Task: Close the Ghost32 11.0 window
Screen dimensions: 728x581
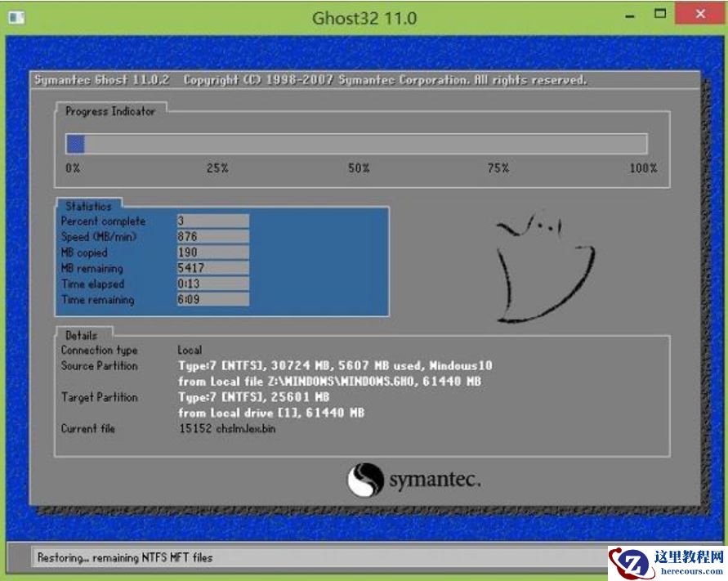Action: (x=701, y=15)
